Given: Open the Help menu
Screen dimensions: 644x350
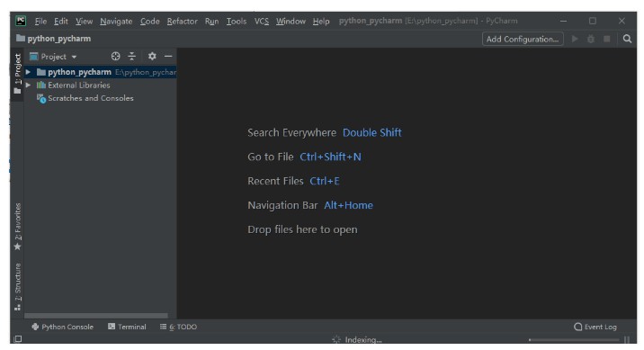Looking at the screenshot, I should point(321,21).
